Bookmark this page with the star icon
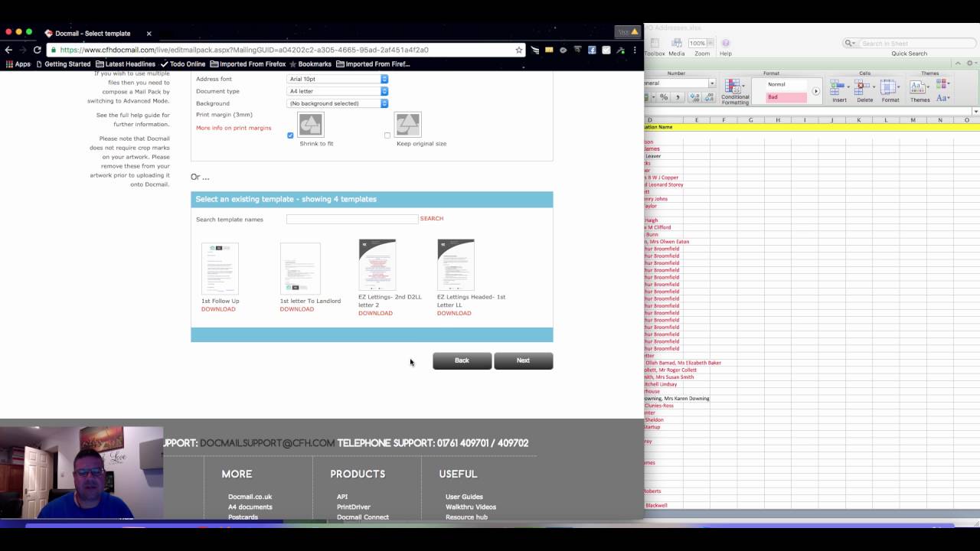Viewport: 980px width, 551px height. tap(519, 50)
